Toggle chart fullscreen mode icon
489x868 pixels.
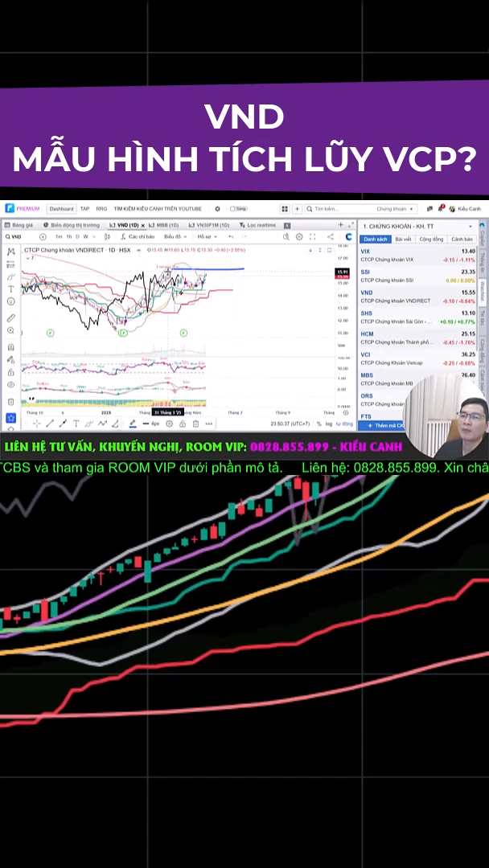312,236
